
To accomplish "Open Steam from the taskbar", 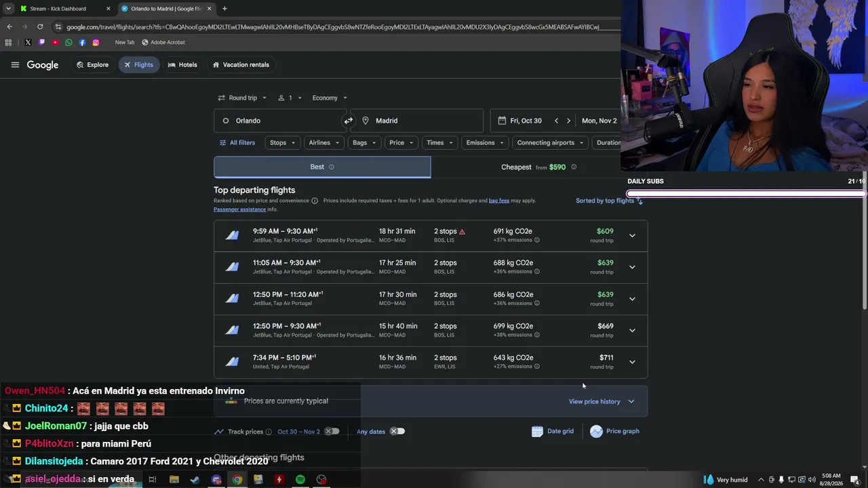I will coord(195,480).
